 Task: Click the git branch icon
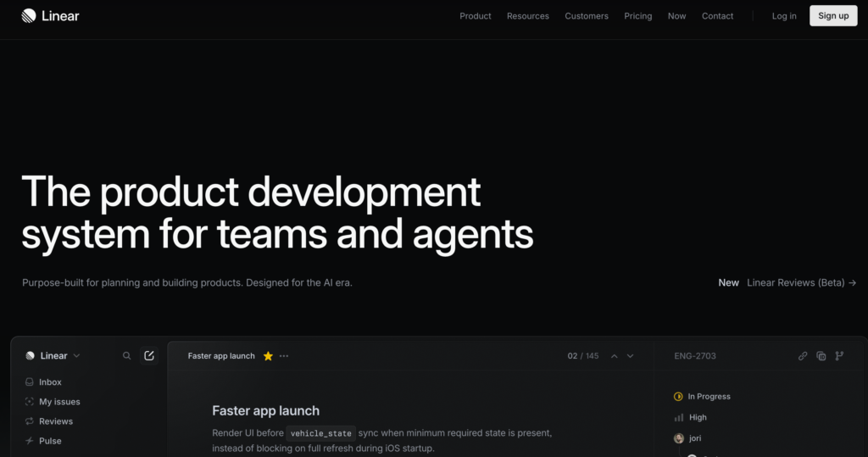[840, 356]
